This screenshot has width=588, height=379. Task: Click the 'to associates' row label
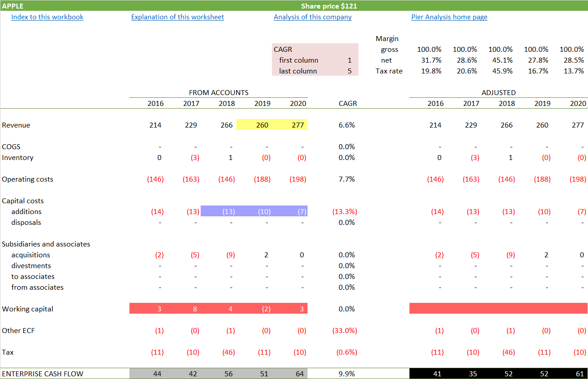33,277
